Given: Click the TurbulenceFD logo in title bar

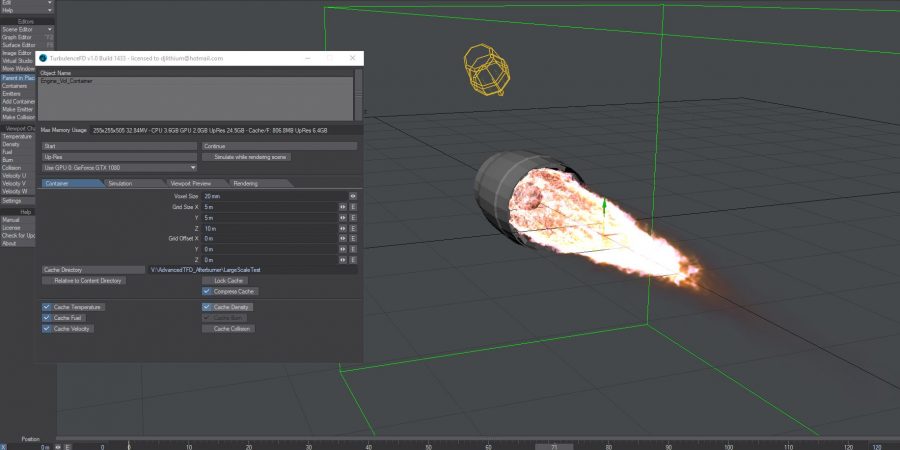Looking at the screenshot, I should 43,58.
